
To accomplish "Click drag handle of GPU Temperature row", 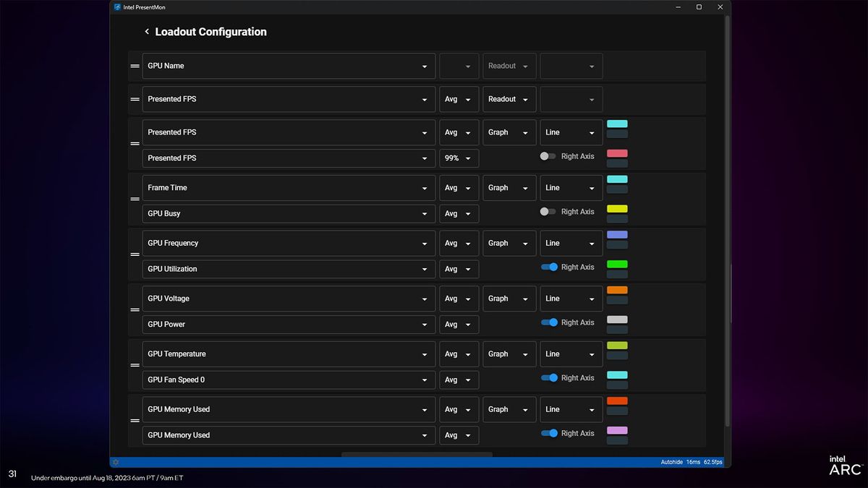I will [135, 366].
